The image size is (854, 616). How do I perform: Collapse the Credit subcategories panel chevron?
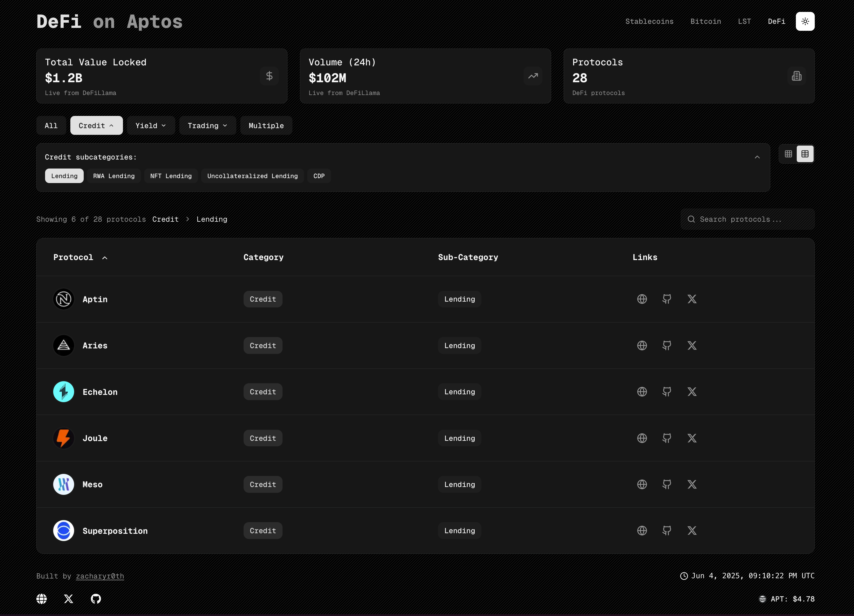(757, 157)
